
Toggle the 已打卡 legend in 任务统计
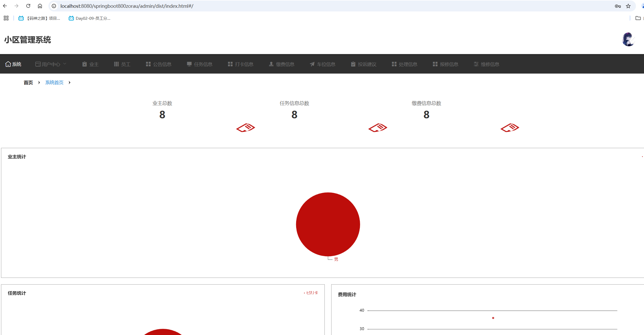click(x=312, y=293)
